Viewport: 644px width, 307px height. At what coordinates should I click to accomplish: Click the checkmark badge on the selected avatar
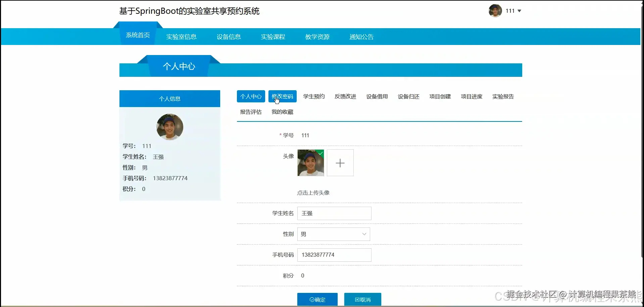pos(321,153)
